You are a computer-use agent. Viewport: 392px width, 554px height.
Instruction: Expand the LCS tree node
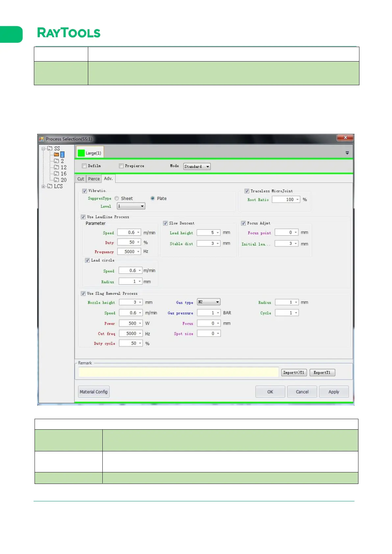[x=43, y=186]
